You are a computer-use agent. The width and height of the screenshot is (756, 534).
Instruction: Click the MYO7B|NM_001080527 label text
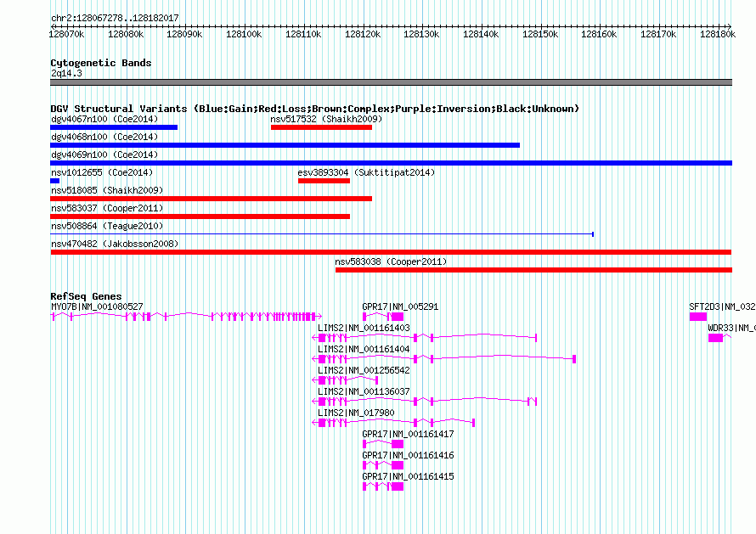(97, 306)
